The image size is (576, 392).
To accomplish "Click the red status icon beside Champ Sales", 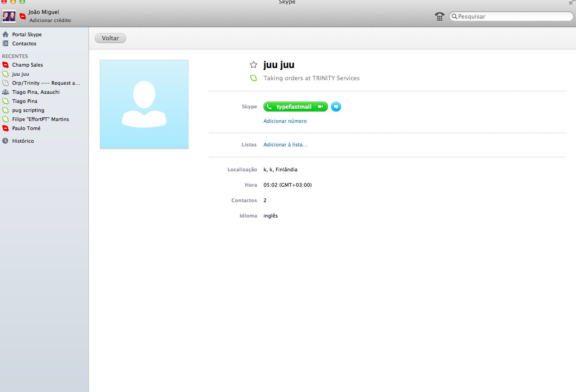I will [5, 65].
